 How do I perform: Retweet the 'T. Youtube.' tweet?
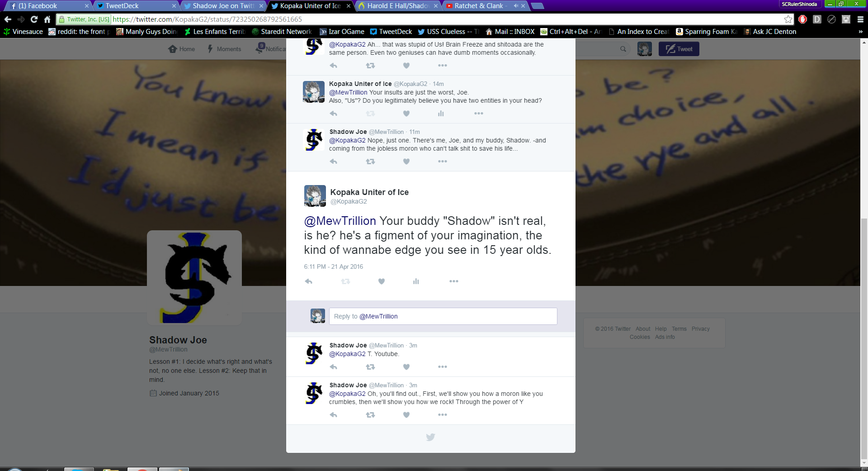(370, 367)
